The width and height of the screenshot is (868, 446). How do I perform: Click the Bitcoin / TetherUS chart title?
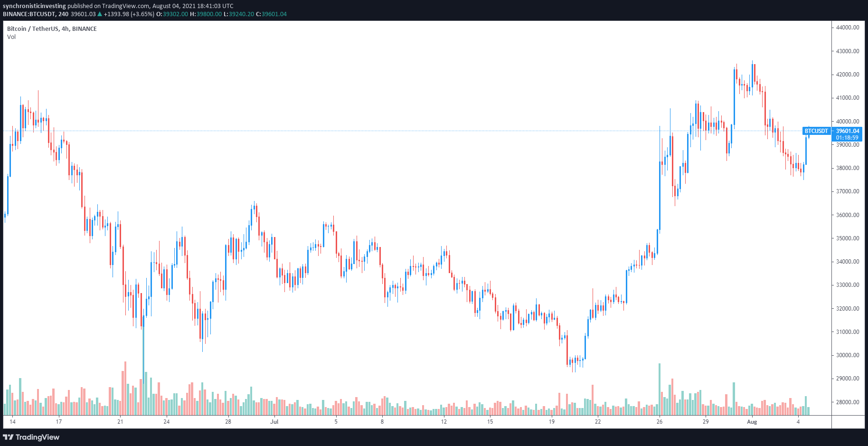52,29
